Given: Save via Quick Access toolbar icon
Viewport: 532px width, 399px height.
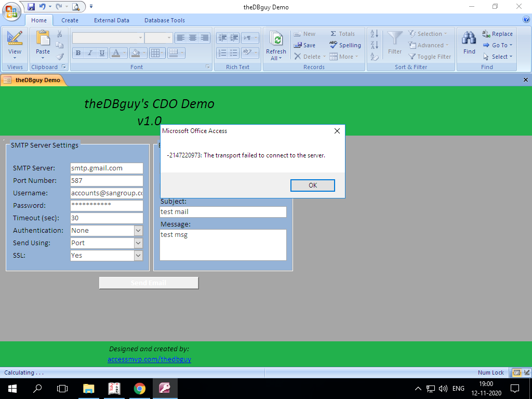Looking at the screenshot, I should click(x=31, y=6).
